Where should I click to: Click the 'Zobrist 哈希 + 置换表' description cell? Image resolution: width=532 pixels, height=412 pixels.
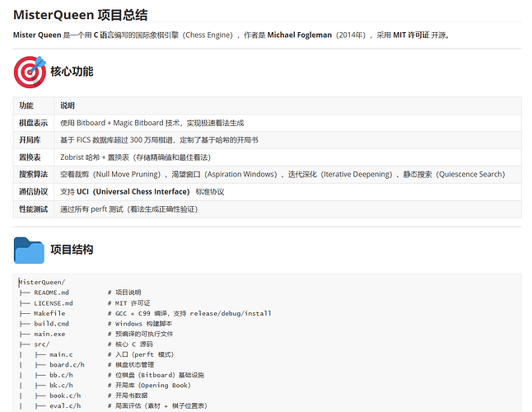287,157
